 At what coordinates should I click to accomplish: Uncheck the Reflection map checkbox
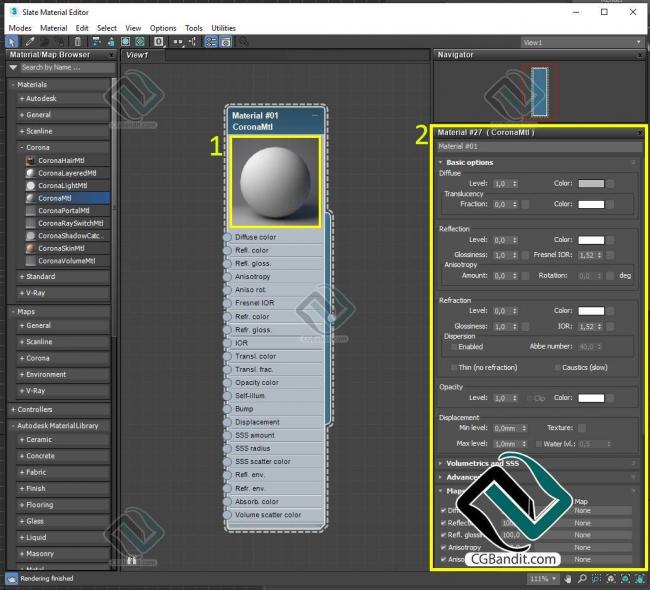click(444, 523)
